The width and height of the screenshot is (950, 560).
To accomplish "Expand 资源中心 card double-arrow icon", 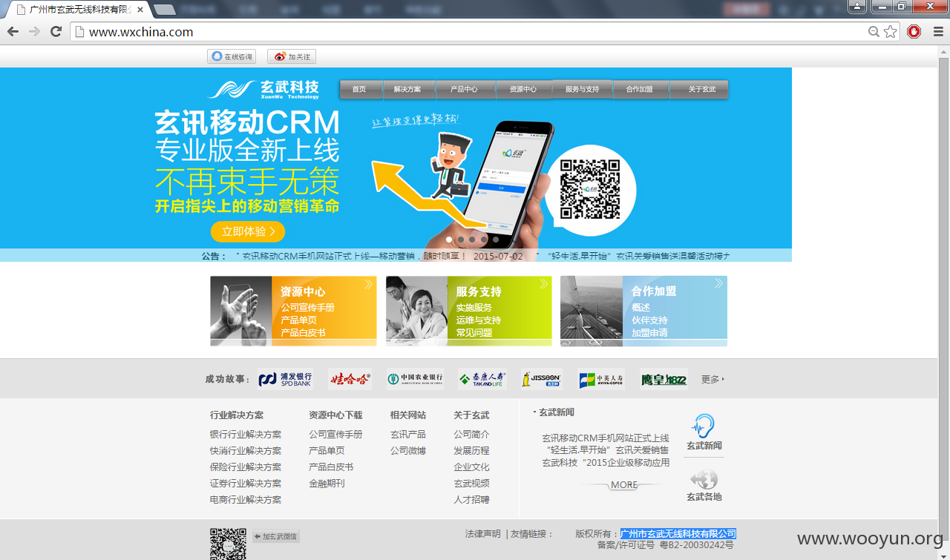I will click(369, 284).
